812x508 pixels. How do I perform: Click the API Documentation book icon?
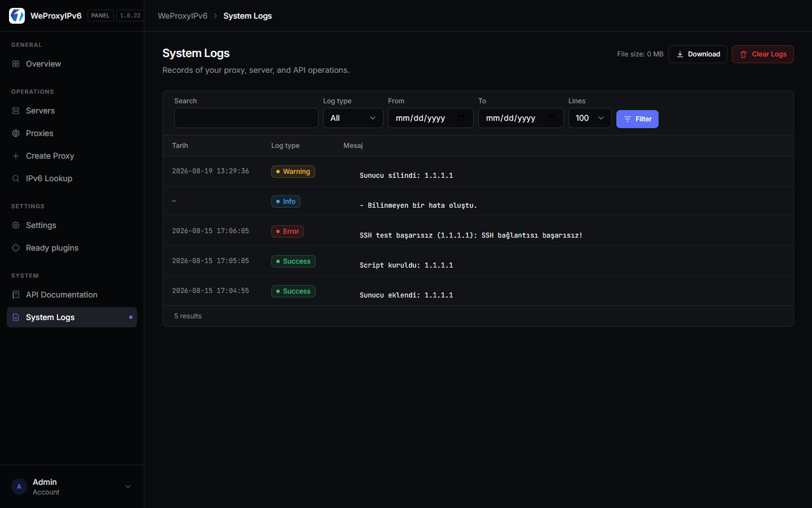16,295
